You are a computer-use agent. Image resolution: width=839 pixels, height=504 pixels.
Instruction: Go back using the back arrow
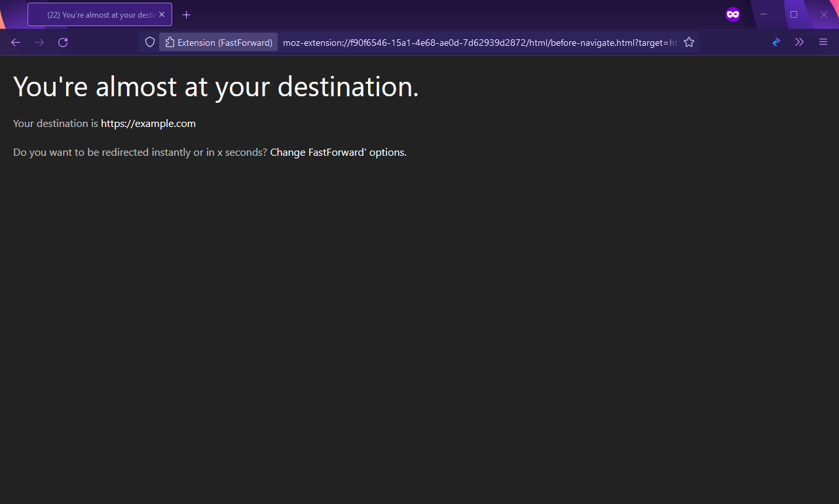click(16, 42)
